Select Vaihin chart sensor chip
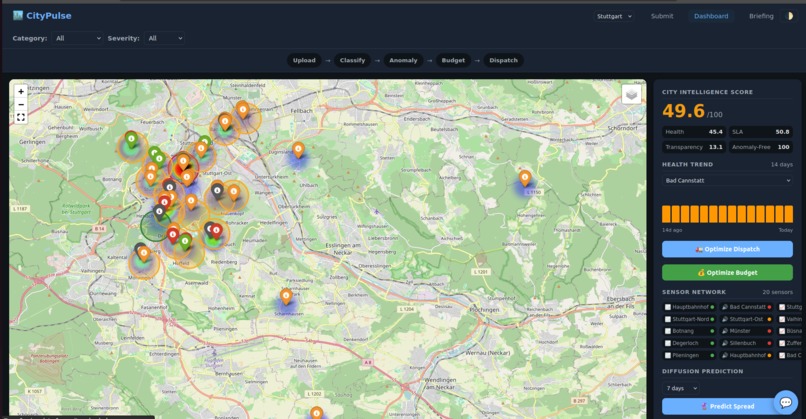Image resolution: width=806 pixels, height=419 pixels. coord(790,319)
